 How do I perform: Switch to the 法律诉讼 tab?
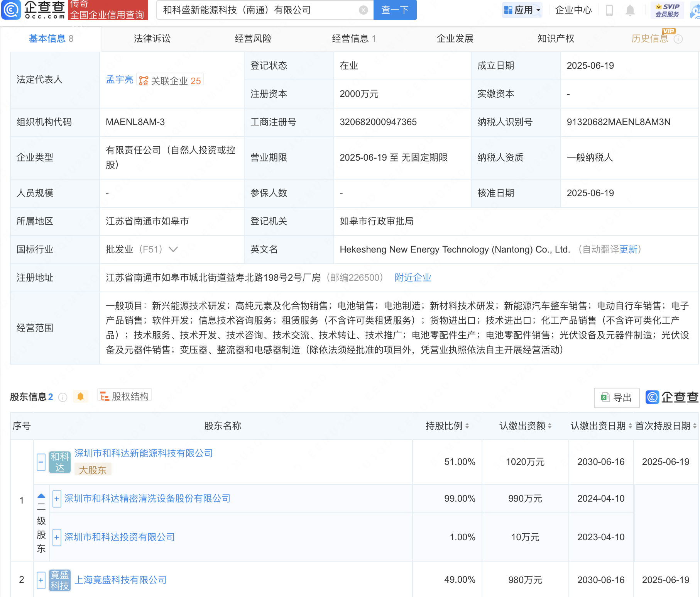[x=152, y=39]
